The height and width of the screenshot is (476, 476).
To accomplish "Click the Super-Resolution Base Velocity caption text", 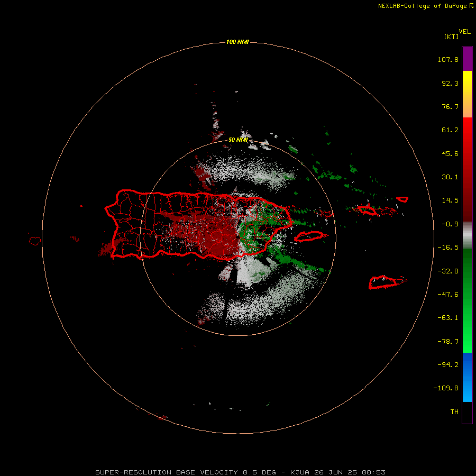I will coord(241,472).
